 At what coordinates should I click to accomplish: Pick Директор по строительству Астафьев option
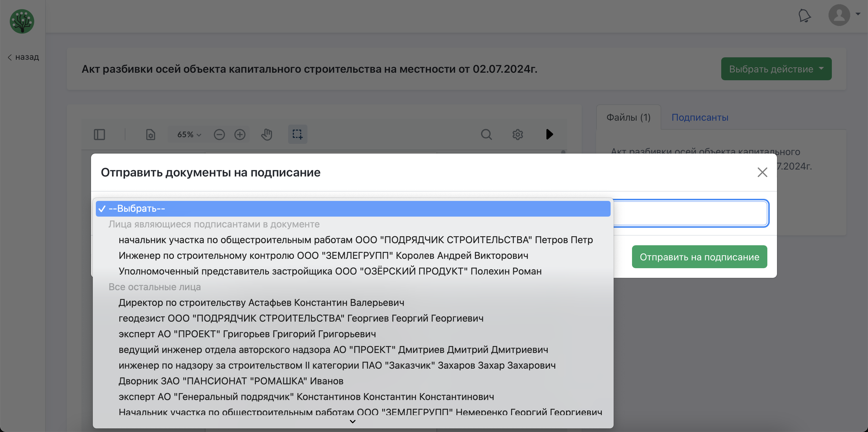[x=261, y=303]
